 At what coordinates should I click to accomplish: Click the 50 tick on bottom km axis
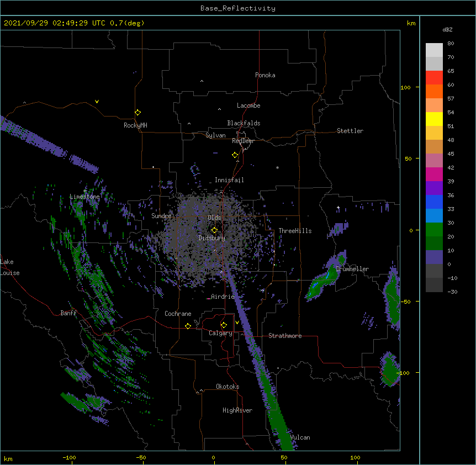click(x=284, y=457)
